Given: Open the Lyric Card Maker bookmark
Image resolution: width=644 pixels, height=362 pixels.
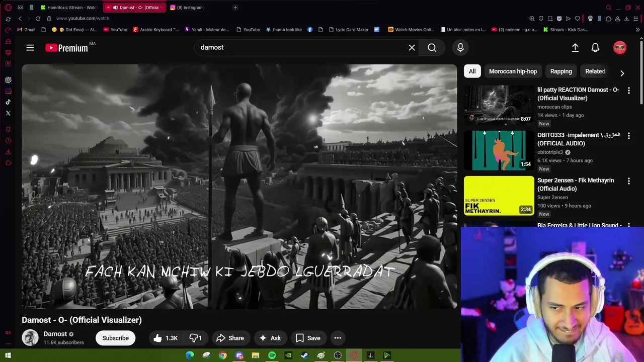Looking at the screenshot, I should pos(348,30).
